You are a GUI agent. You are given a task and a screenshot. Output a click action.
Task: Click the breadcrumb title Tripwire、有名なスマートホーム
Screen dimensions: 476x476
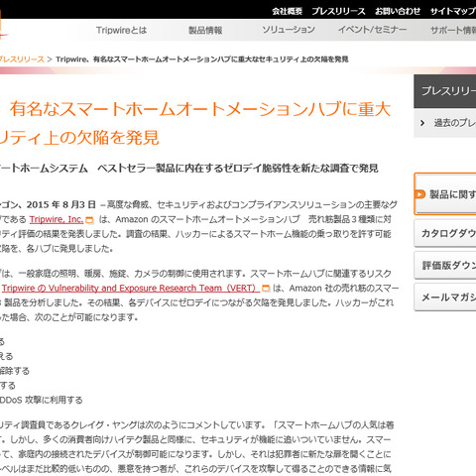202,59
